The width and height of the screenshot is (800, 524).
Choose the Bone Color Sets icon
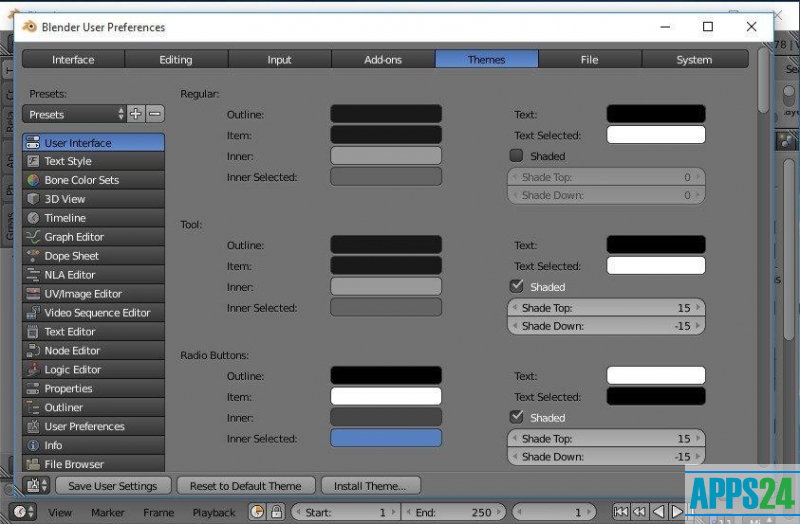pos(33,180)
